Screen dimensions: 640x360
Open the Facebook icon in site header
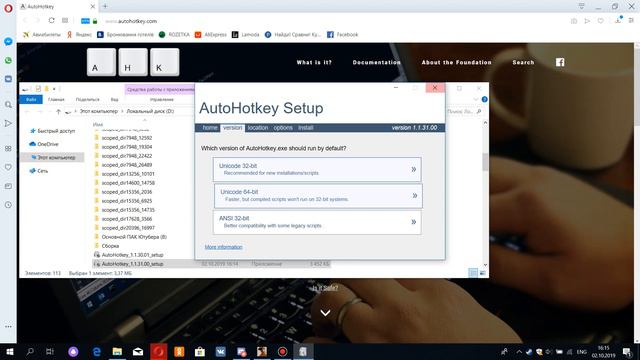click(560, 62)
